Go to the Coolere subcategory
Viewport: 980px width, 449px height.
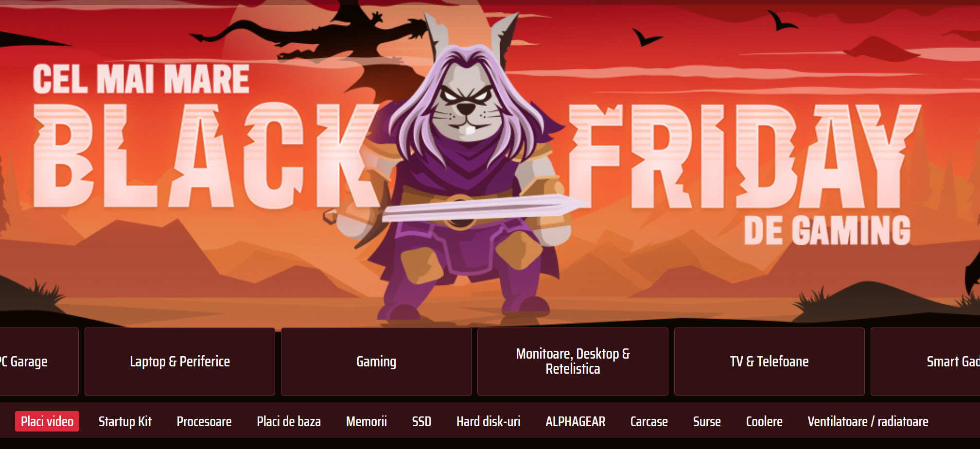click(x=764, y=421)
